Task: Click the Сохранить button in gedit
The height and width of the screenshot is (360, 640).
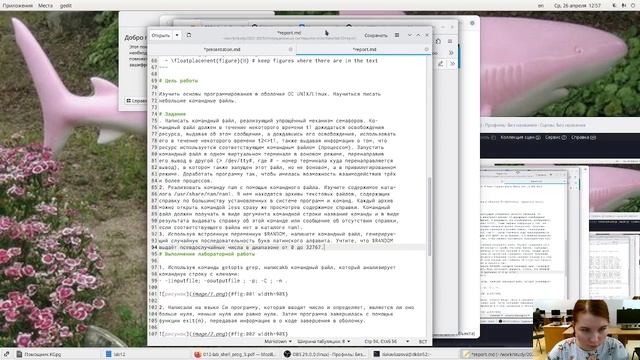Action: 376,36
